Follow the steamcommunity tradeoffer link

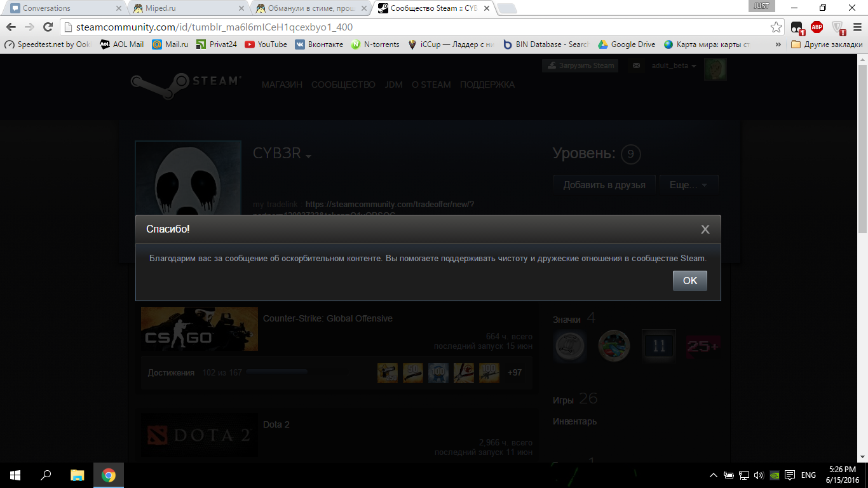390,205
